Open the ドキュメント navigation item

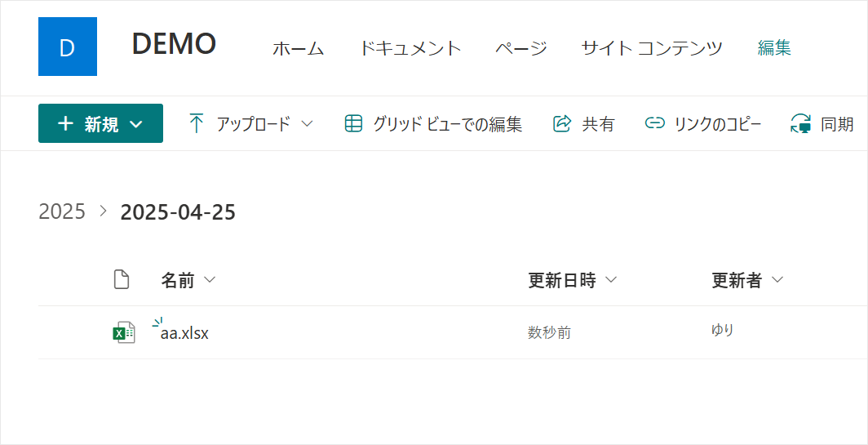(x=410, y=48)
